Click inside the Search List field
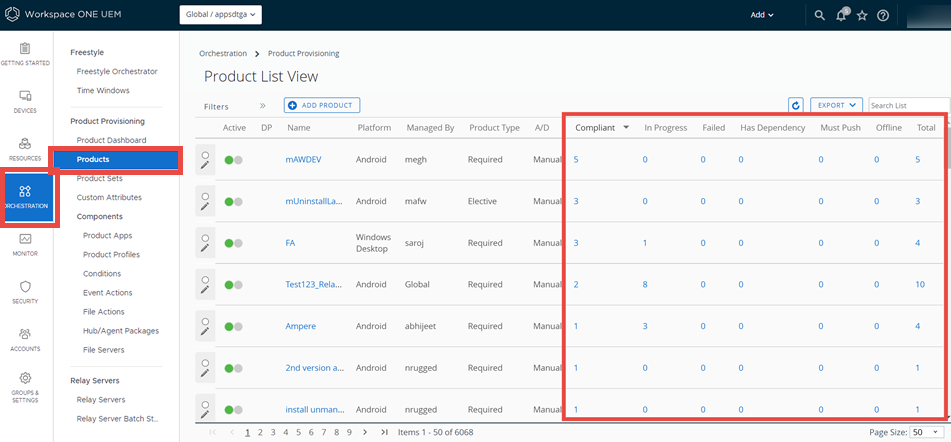This screenshot has width=951, height=442. 909,105
